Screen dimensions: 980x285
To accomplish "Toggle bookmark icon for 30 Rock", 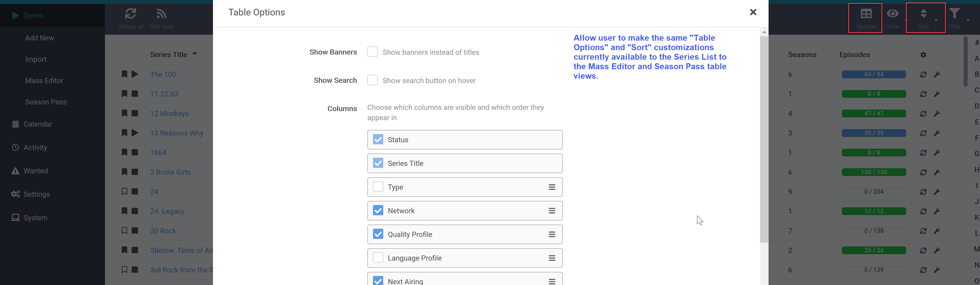I will 124,230.
